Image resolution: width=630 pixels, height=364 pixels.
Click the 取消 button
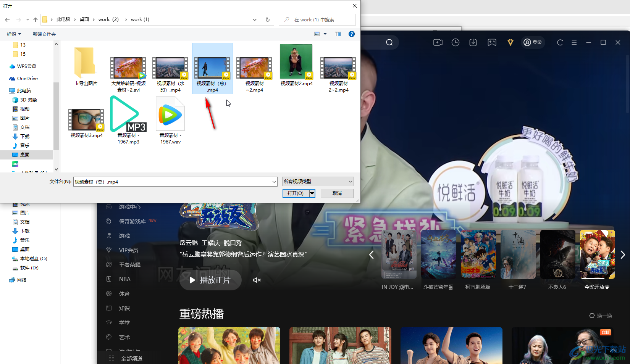point(337,193)
